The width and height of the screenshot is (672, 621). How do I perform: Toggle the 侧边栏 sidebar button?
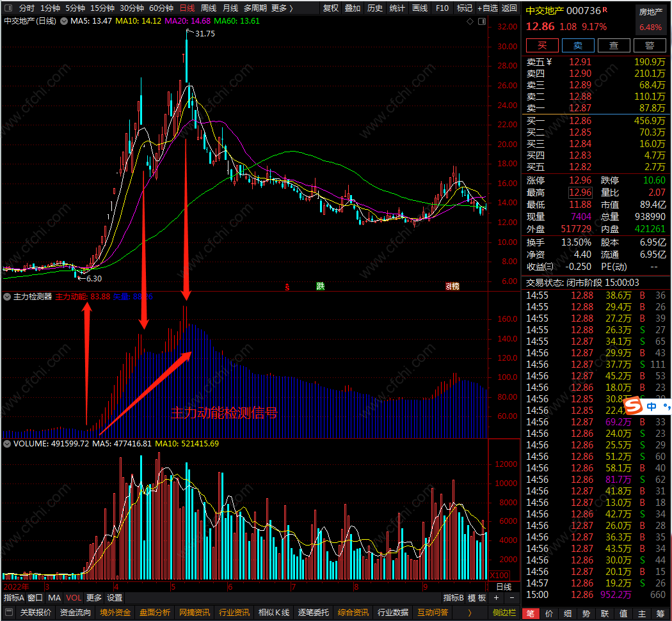coord(504,613)
